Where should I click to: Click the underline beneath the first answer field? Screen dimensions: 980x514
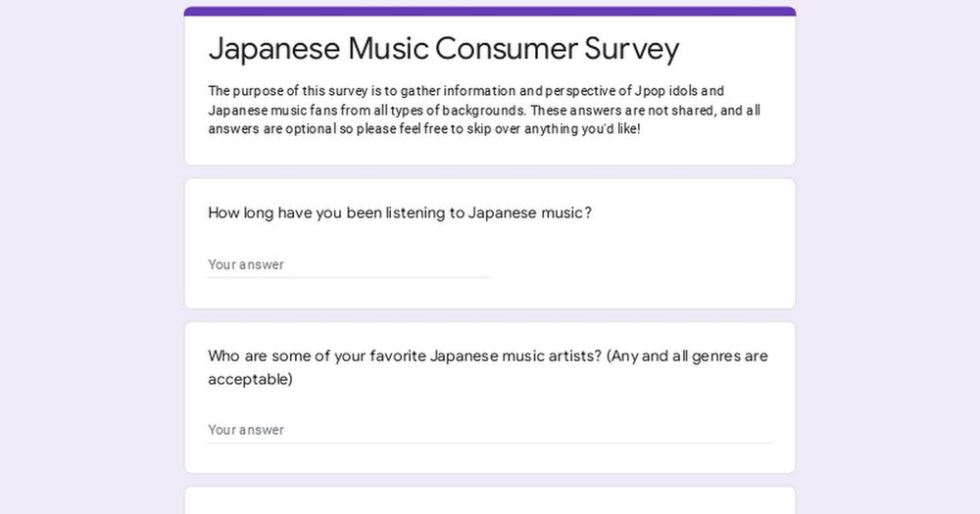coord(349,277)
